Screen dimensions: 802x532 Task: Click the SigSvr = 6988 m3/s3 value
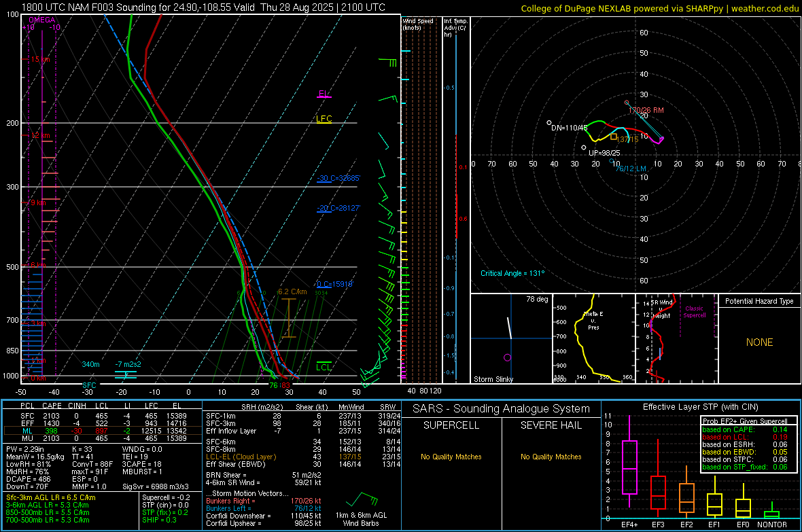[156, 486]
